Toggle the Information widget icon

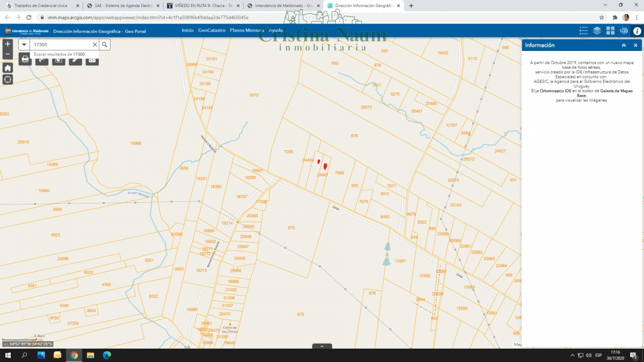637,31
